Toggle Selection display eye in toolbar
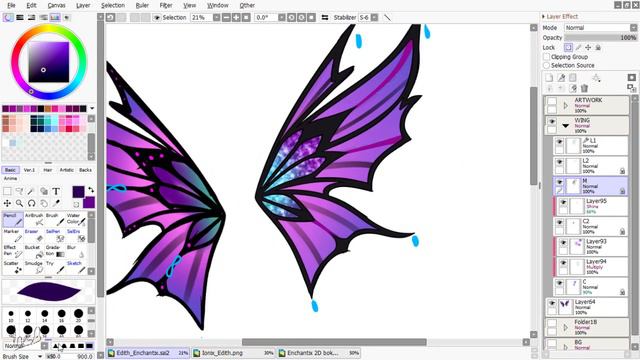The height and width of the screenshot is (360, 640). coord(157,18)
